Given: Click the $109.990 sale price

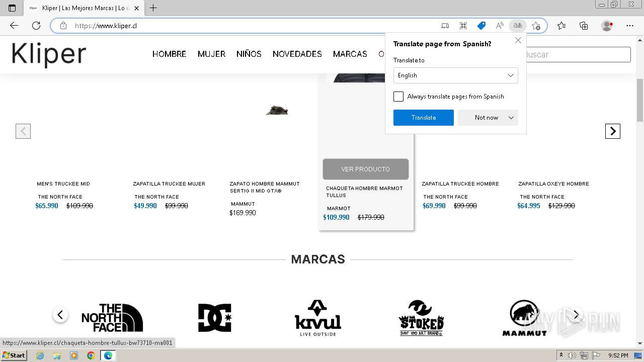Looking at the screenshot, I should coord(336,218).
